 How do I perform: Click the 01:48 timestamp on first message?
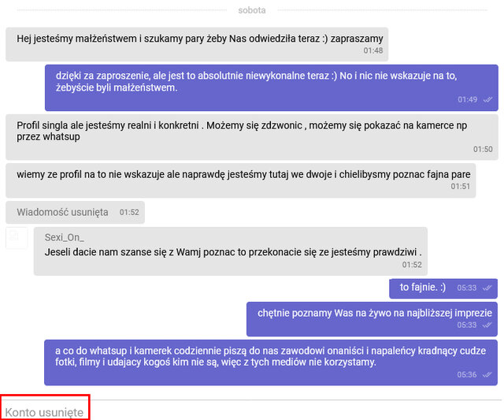(x=373, y=50)
